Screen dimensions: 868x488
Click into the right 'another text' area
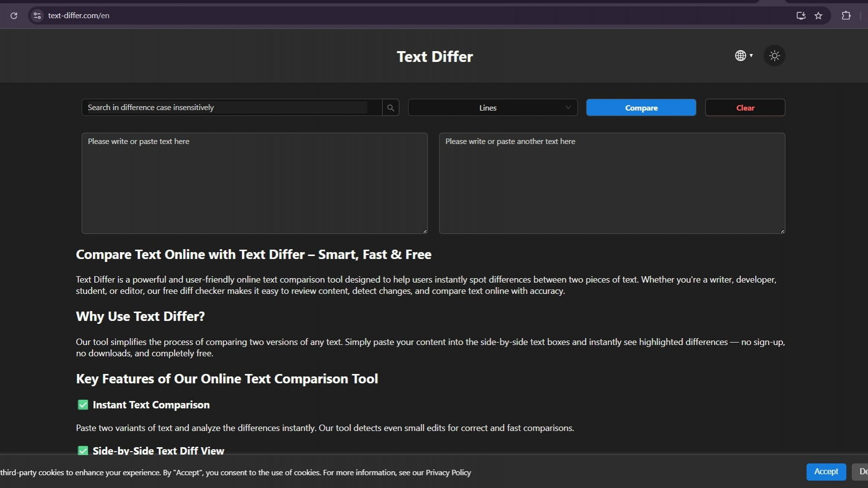tap(611, 183)
